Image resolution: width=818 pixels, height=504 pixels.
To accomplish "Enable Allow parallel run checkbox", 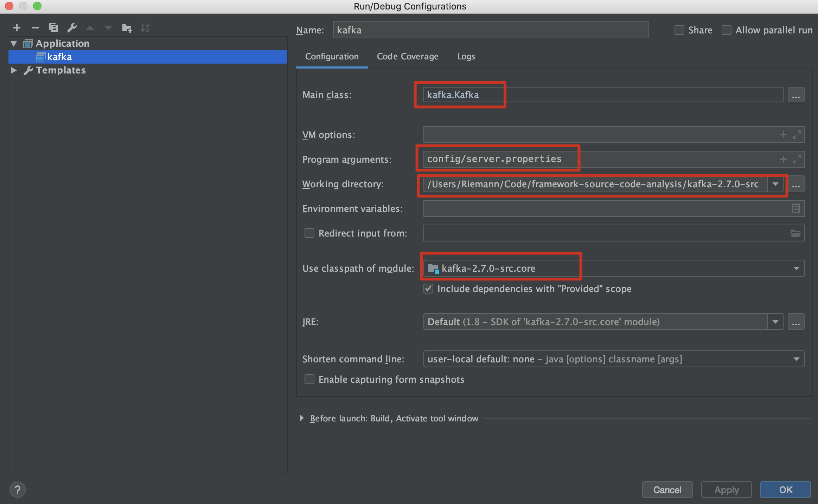I will point(726,30).
